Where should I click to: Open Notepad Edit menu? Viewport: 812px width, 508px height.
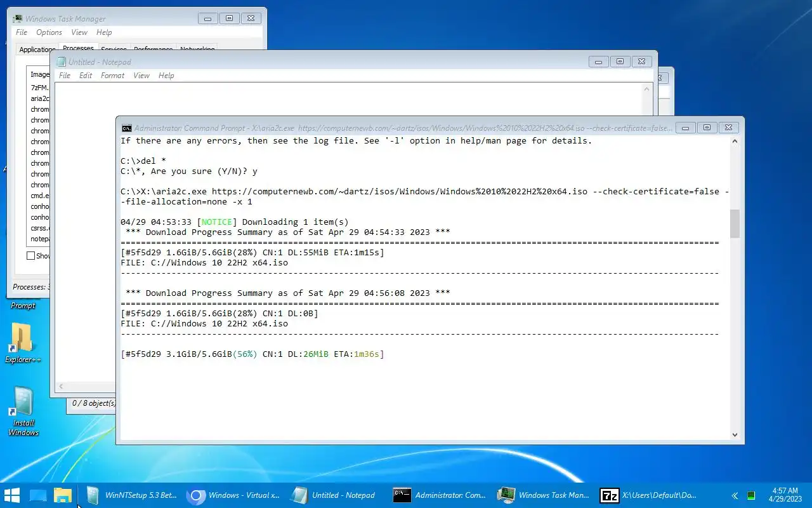[86, 75]
